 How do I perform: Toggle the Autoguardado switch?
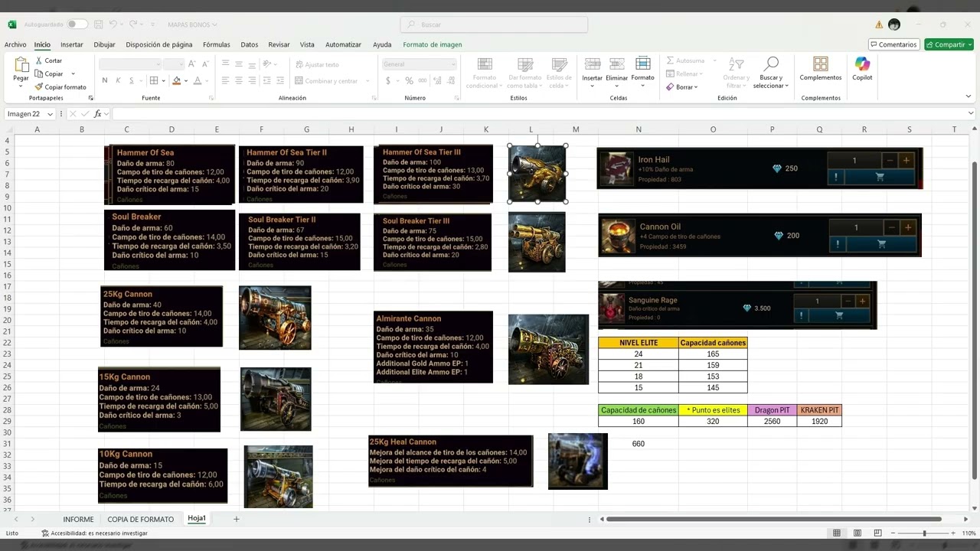pyautogui.click(x=77, y=24)
